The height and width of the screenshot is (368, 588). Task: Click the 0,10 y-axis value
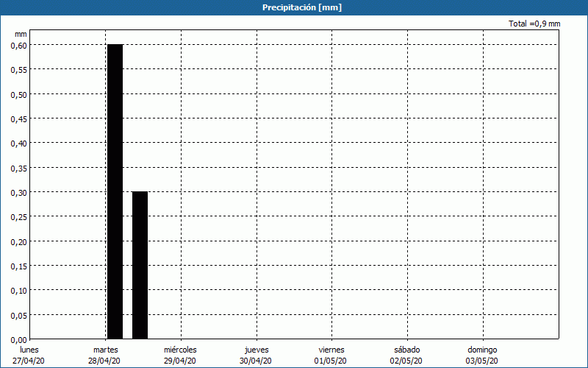[19, 291]
